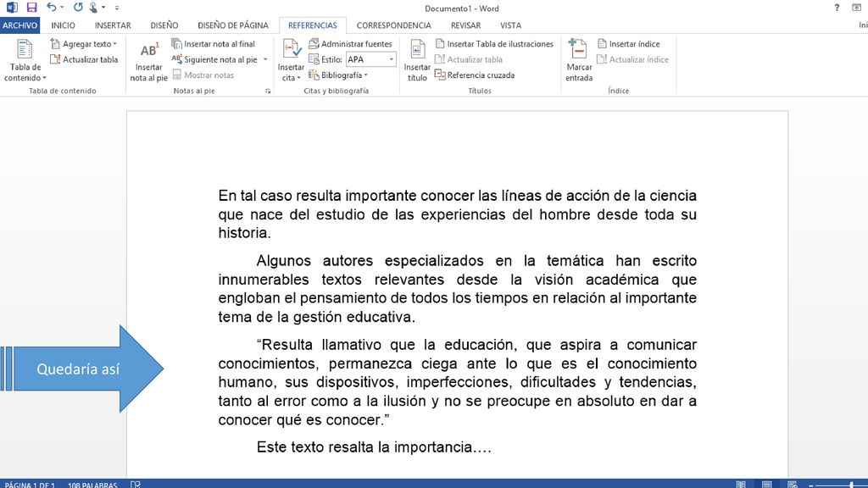Open the Estilo APA combo box
This screenshot has height=488, width=868.
tap(371, 59)
